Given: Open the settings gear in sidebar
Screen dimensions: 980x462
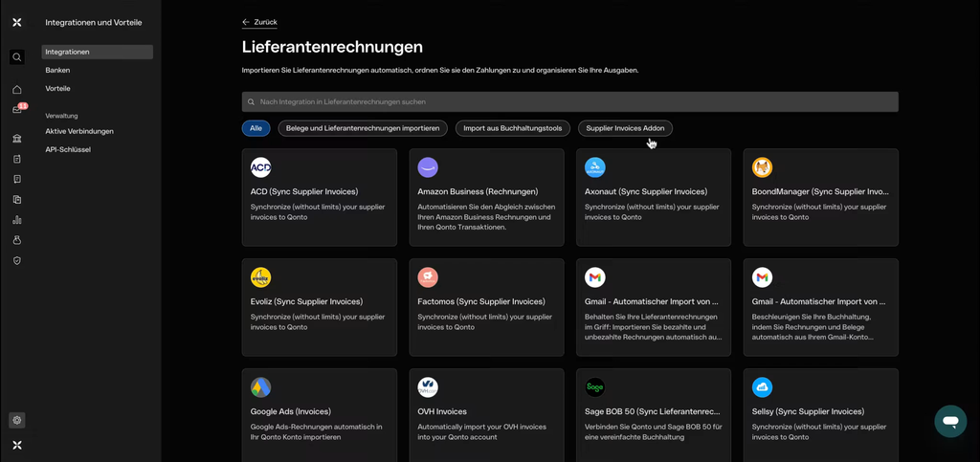Looking at the screenshot, I should 17,420.
